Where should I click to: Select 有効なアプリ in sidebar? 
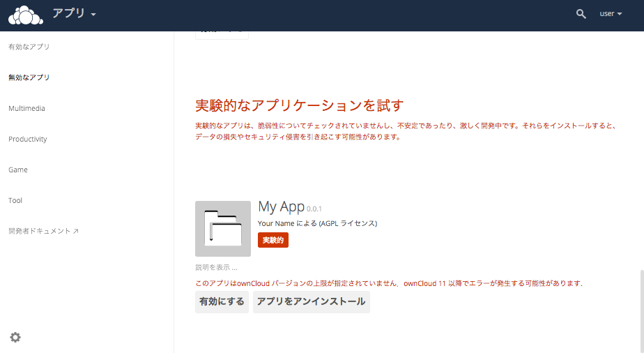click(29, 47)
